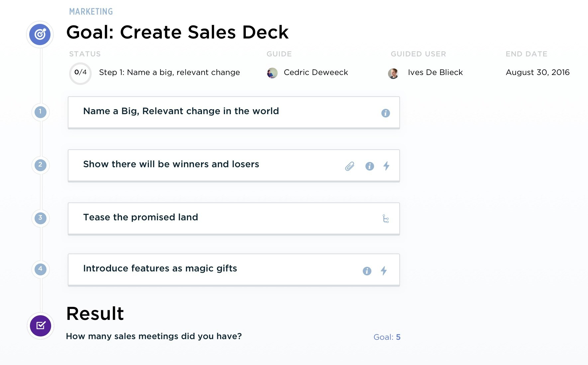Viewport: 588px width, 365px height.
Task: Select step 3 timeline marker
Action: (x=41, y=218)
